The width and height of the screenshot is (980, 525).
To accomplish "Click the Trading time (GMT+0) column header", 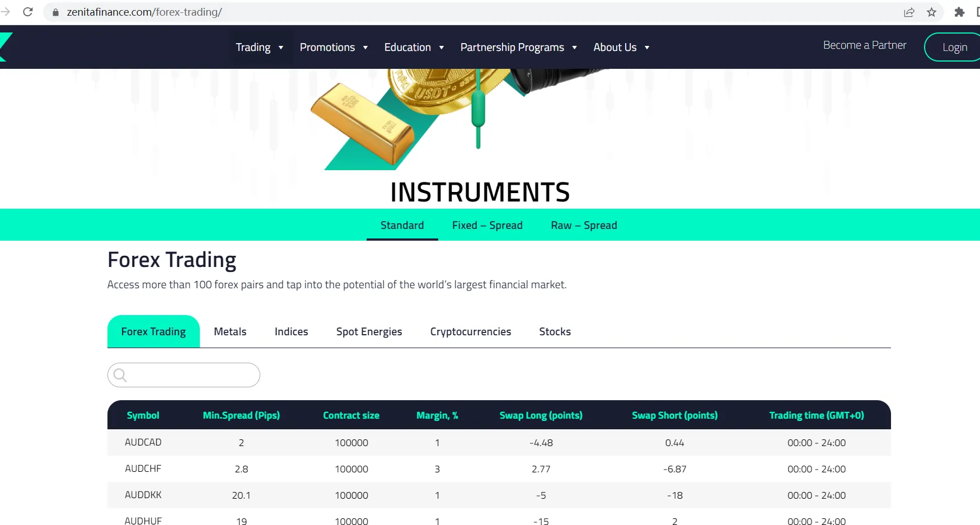I will 817,415.
